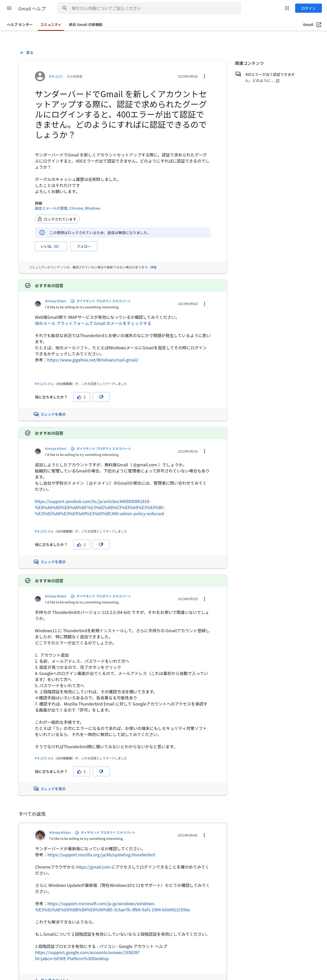Switch to ヘルプ センター tab
Screen dimensions: 327x980
point(20,25)
